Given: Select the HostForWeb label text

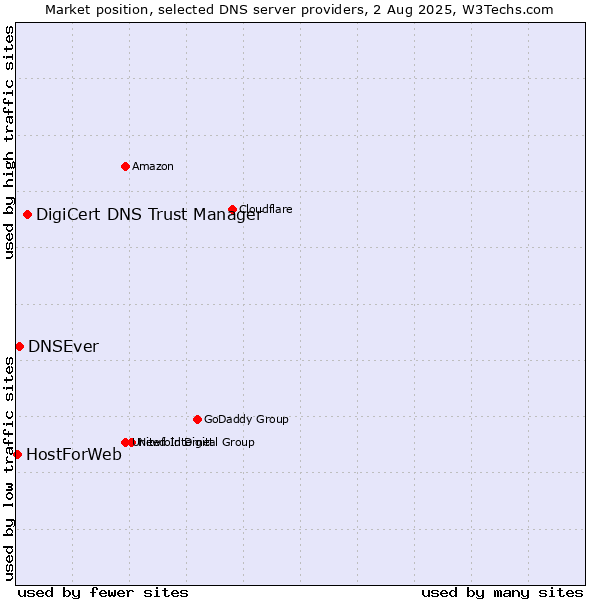Looking at the screenshot, I should (x=74, y=455).
